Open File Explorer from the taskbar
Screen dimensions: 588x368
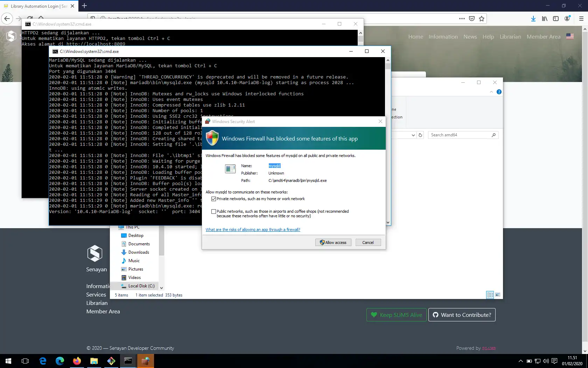click(x=94, y=361)
